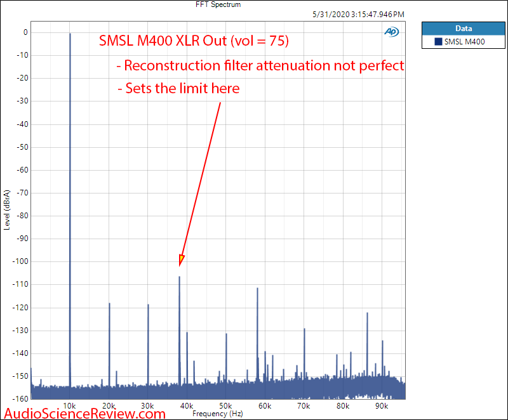The width and height of the screenshot is (508, 420).
Task: Click the 5/31/2020 3:15:47.946 PM timestamp
Action: 358,15
